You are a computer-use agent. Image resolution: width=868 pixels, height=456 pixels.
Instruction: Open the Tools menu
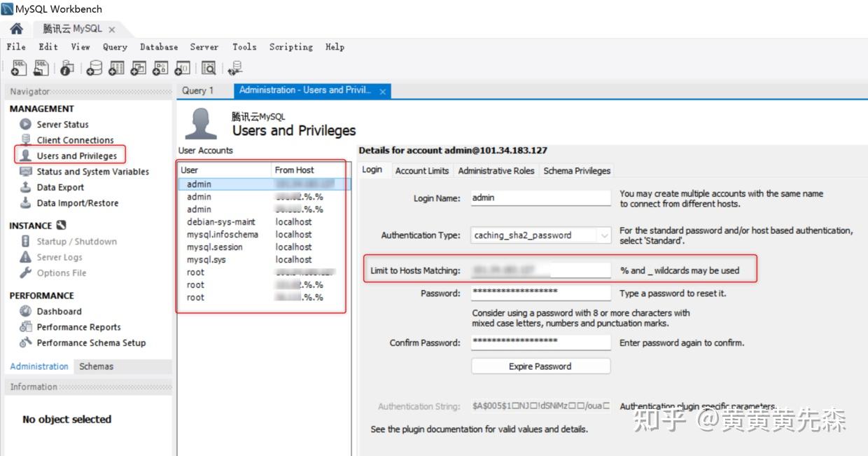pos(244,47)
